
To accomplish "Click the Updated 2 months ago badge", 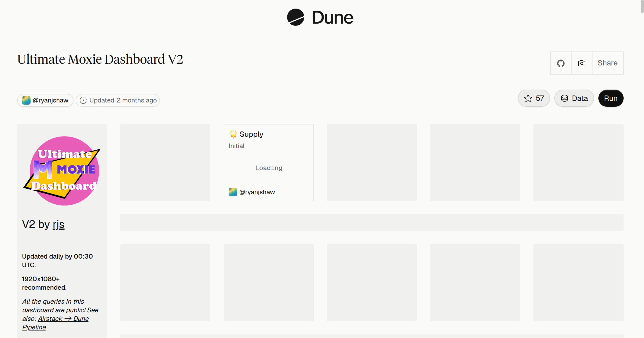I will pyautogui.click(x=118, y=100).
